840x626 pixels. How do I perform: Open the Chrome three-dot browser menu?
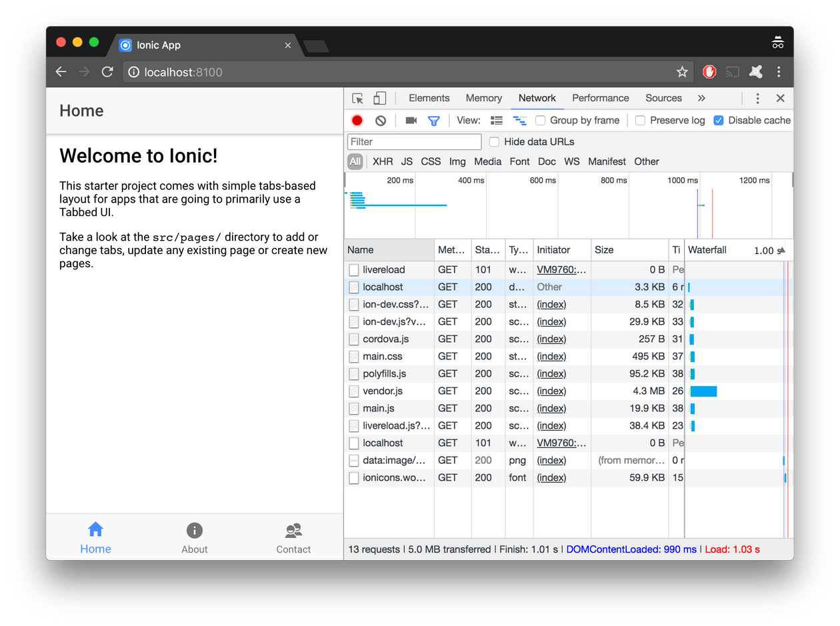click(x=779, y=72)
